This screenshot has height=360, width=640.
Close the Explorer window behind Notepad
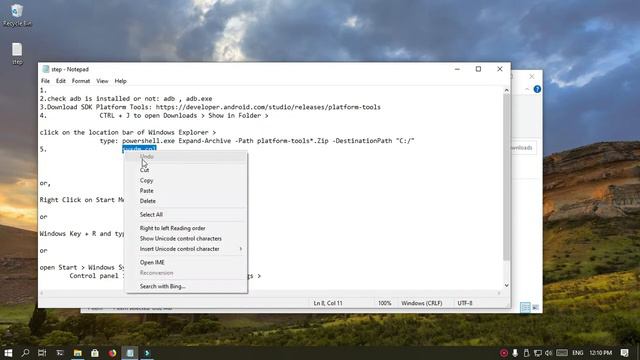[531, 76]
